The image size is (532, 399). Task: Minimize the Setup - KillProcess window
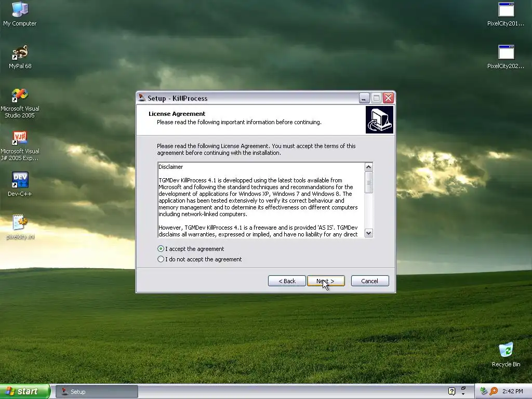click(x=364, y=98)
